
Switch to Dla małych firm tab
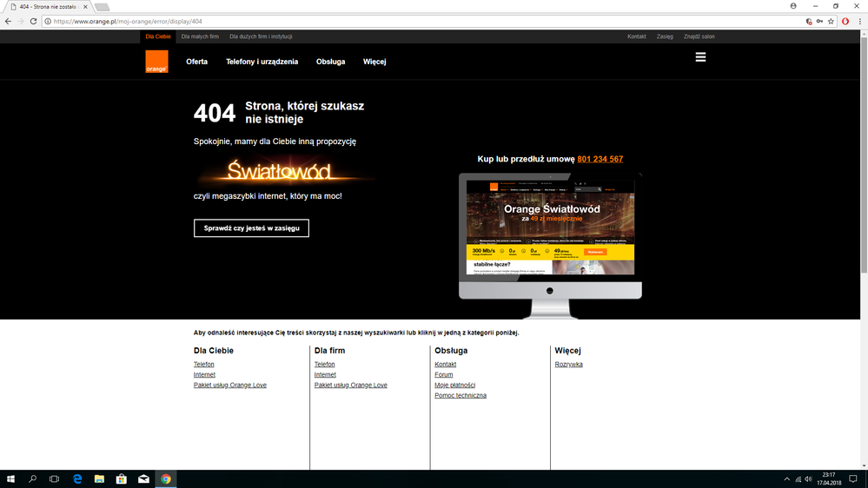(x=200, y=36)
